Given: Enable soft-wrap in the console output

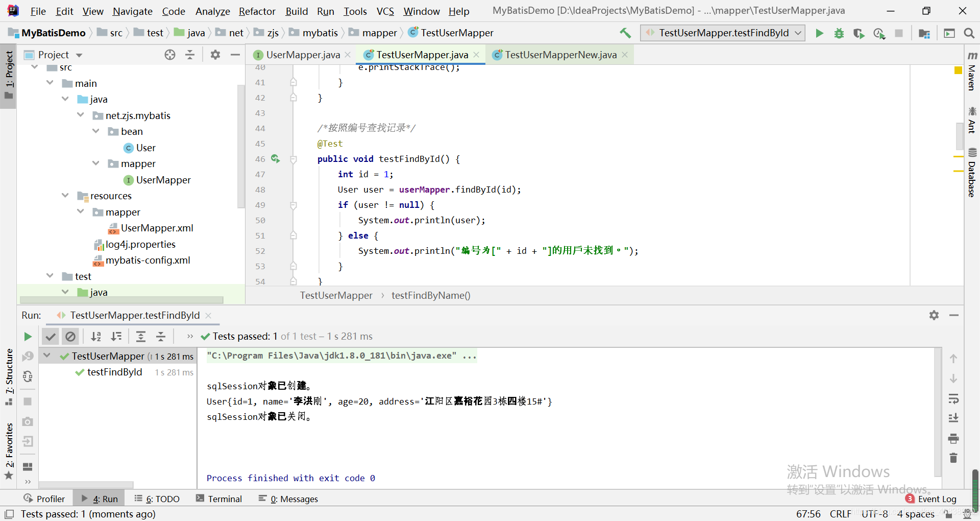Looking at the screenshot, I should coord(953,398).
